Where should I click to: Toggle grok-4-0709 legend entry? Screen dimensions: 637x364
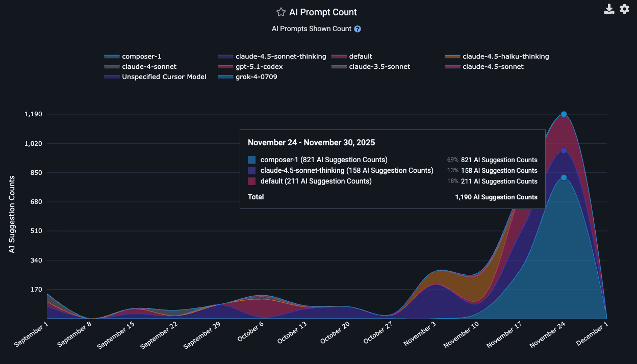click(256, 77)
